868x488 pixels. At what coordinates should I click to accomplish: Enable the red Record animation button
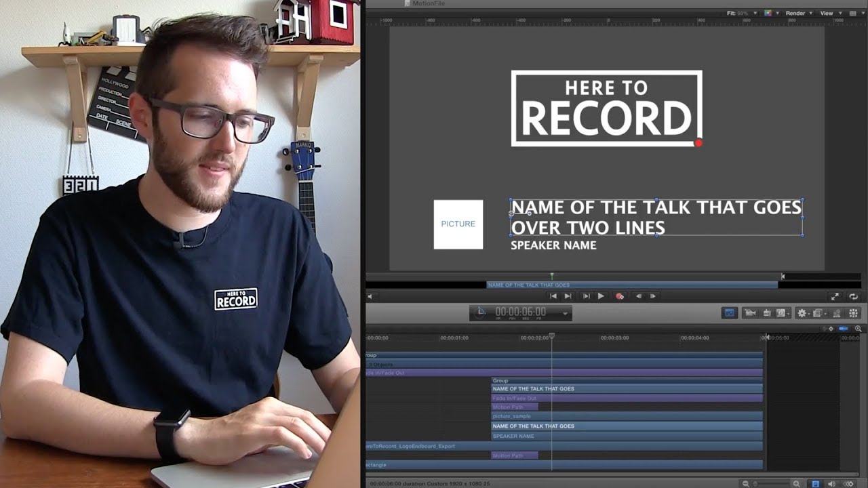pyautogui.click(x=619, y=296)
